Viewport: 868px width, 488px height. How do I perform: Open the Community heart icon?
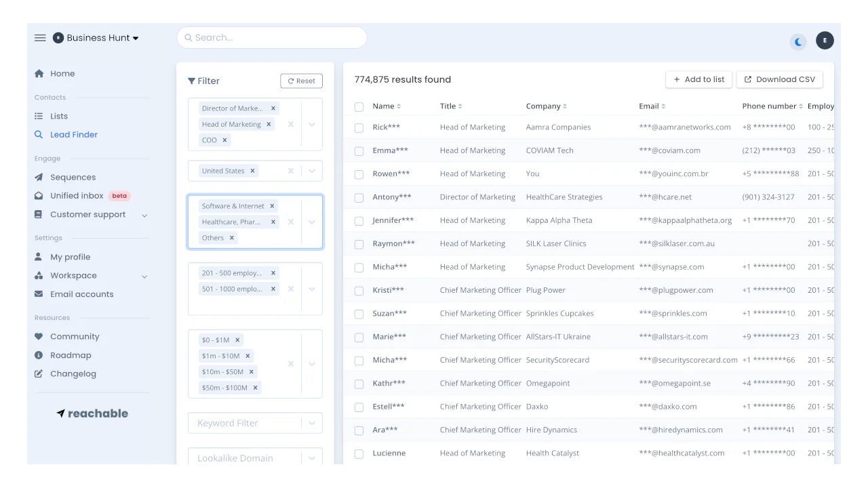(39, 336)
